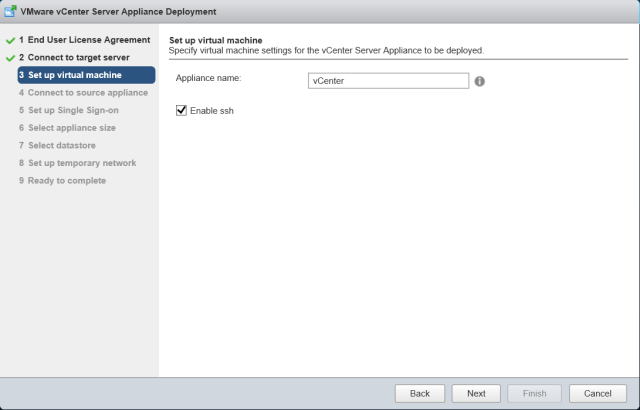
Task: Toggle the Enable ssh checkbox
Action: point(182,111)
